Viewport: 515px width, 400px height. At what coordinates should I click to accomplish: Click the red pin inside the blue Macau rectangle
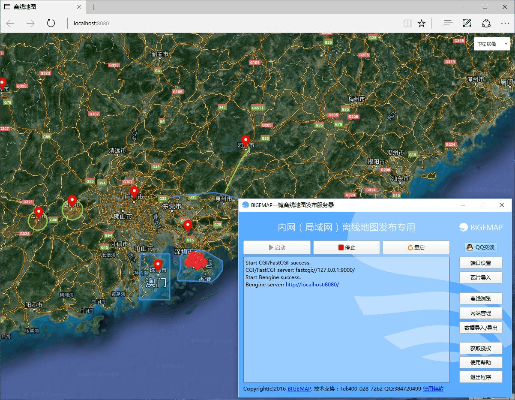coord(158,266)
